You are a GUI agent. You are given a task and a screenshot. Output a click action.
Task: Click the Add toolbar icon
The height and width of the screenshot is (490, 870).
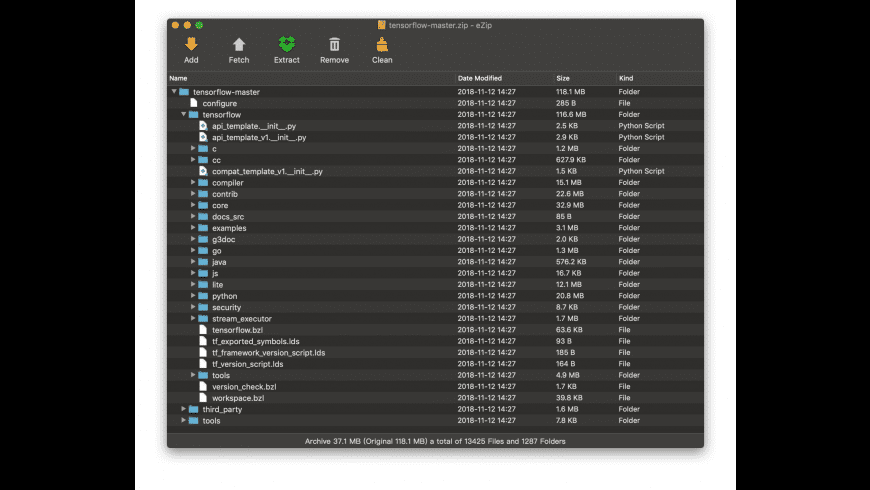(x=191, y=44)
